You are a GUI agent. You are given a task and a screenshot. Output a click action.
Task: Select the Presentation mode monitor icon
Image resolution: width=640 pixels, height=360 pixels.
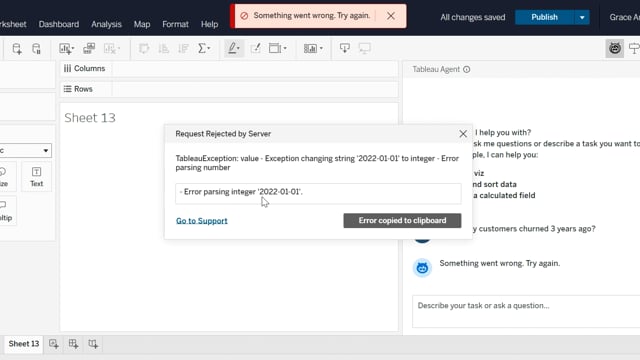tap(364, 49)
